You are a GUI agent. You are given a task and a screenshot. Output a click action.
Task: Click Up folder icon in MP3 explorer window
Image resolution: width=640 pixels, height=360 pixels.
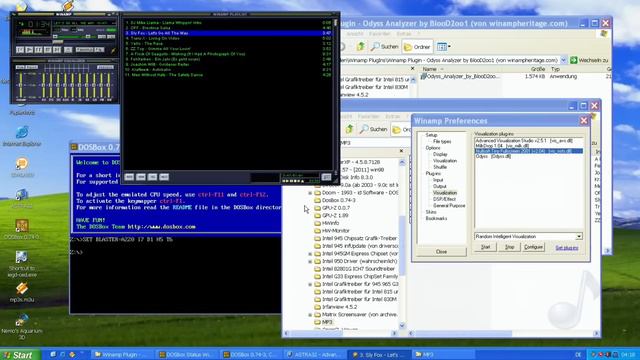[349, 129]
